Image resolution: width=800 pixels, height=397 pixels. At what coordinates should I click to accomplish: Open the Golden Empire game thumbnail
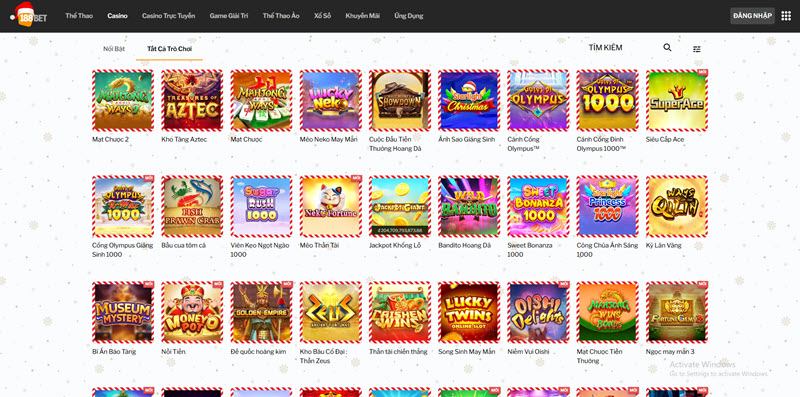[x=261, y=312]
